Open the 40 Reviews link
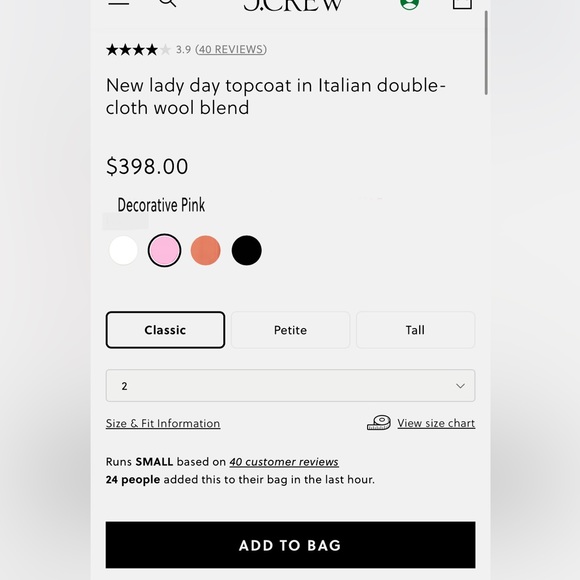 [x=231, y=50]
